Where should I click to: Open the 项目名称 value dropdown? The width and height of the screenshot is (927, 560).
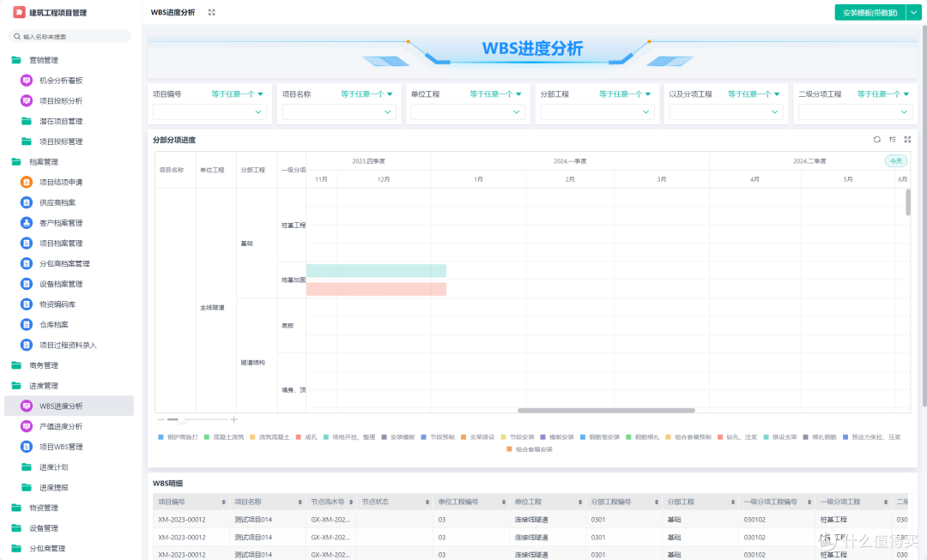tap(339, 111)
